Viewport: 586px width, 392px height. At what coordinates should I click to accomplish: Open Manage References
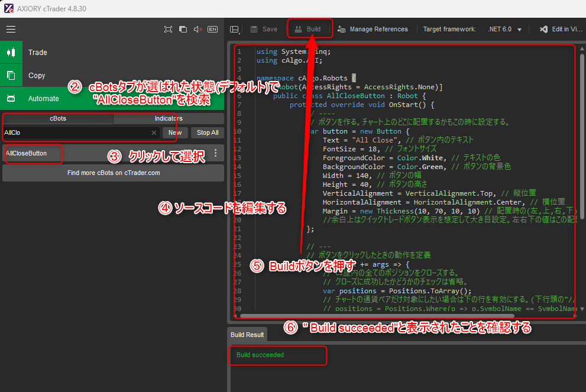pyautogui.click(x=373, y=29)
